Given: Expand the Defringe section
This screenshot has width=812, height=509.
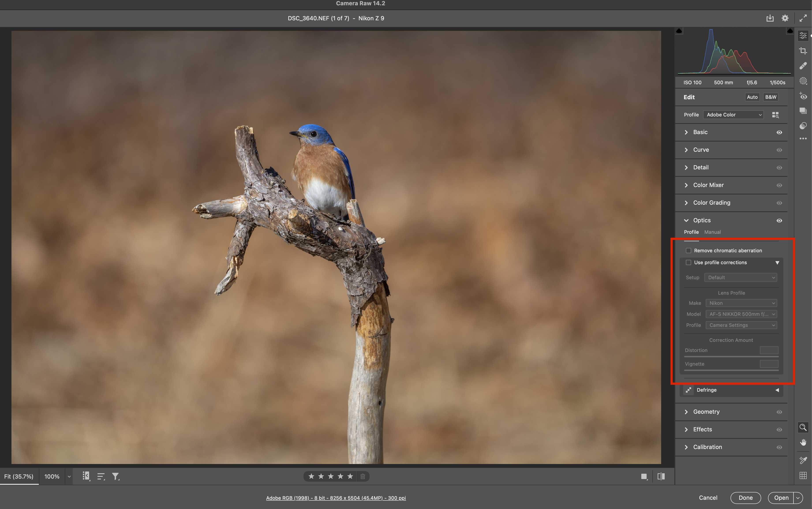Looking at the screenshot, I should click(777, 390).
